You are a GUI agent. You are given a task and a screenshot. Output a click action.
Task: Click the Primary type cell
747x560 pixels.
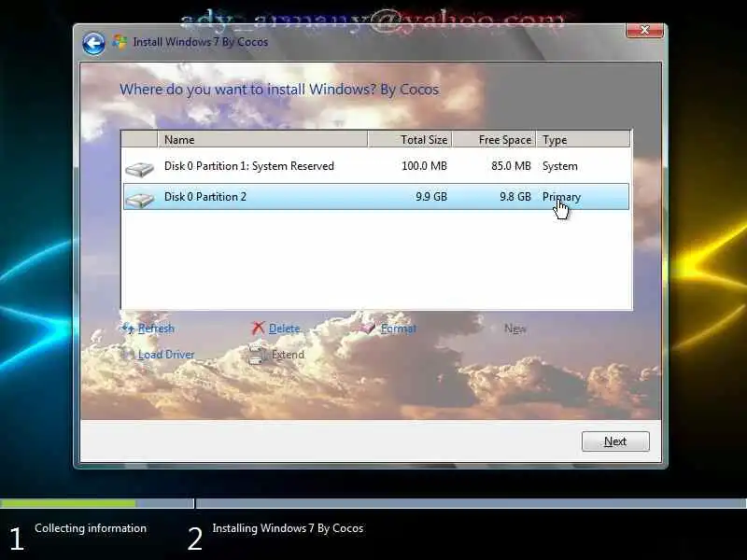(x=561, y=197)
